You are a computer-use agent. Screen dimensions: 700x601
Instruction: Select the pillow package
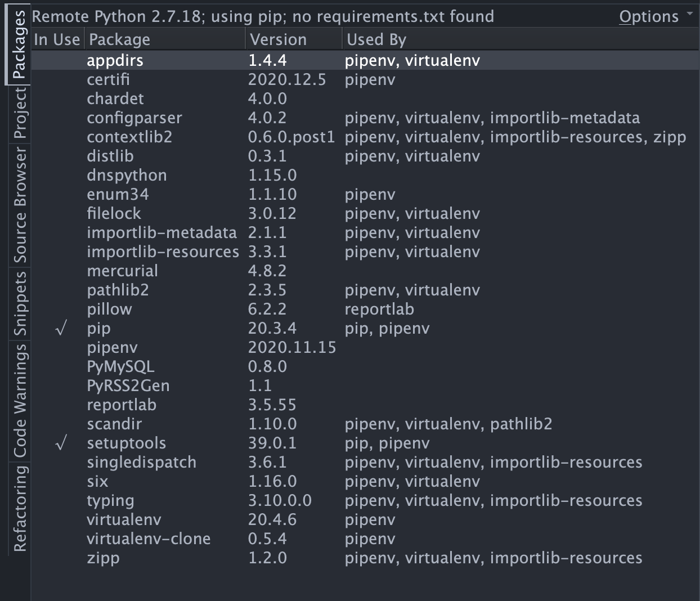pyautogui.click(x=109, y=309)
